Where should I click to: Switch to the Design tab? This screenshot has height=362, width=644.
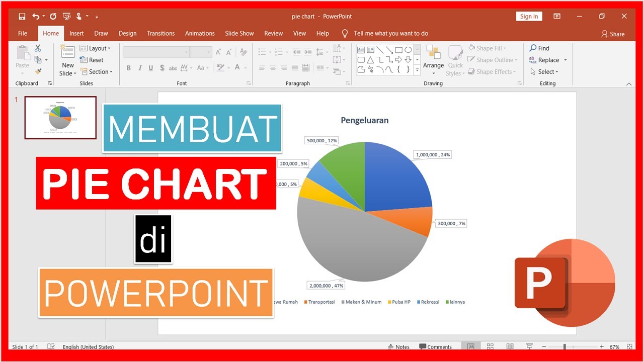(x=127, y=33)
